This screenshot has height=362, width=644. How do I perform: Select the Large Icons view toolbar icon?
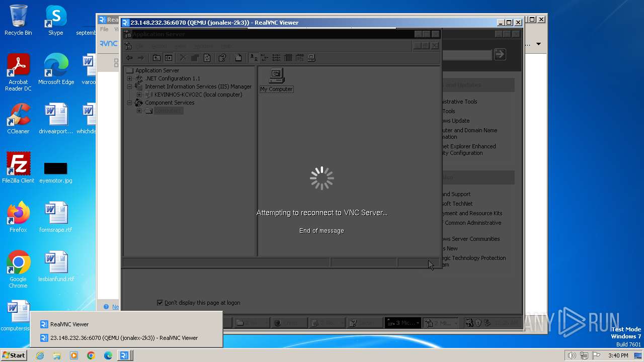(x=254, y=58)
